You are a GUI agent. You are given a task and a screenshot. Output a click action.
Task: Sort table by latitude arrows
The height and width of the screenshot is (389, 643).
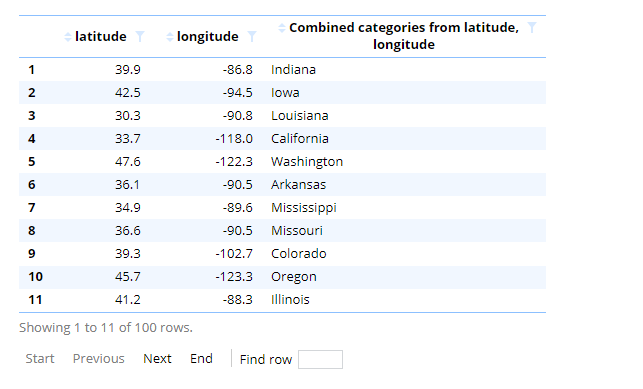[68, 37]
